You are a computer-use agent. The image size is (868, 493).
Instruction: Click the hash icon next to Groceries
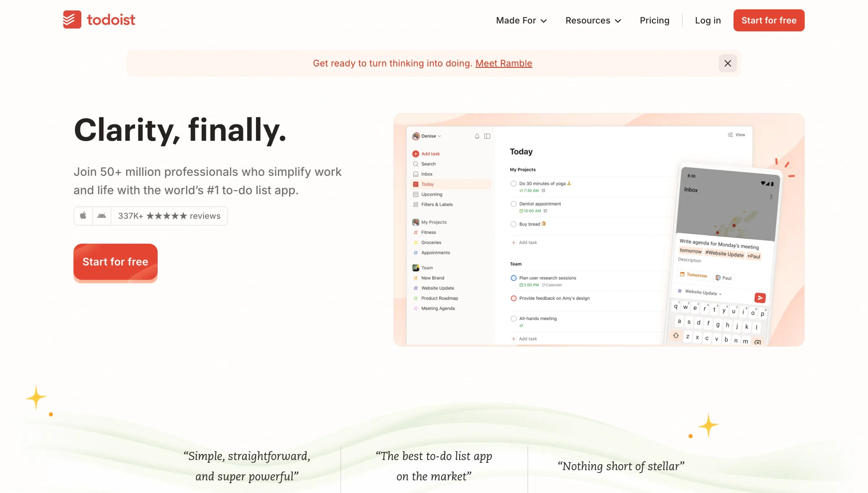point(416,243)
